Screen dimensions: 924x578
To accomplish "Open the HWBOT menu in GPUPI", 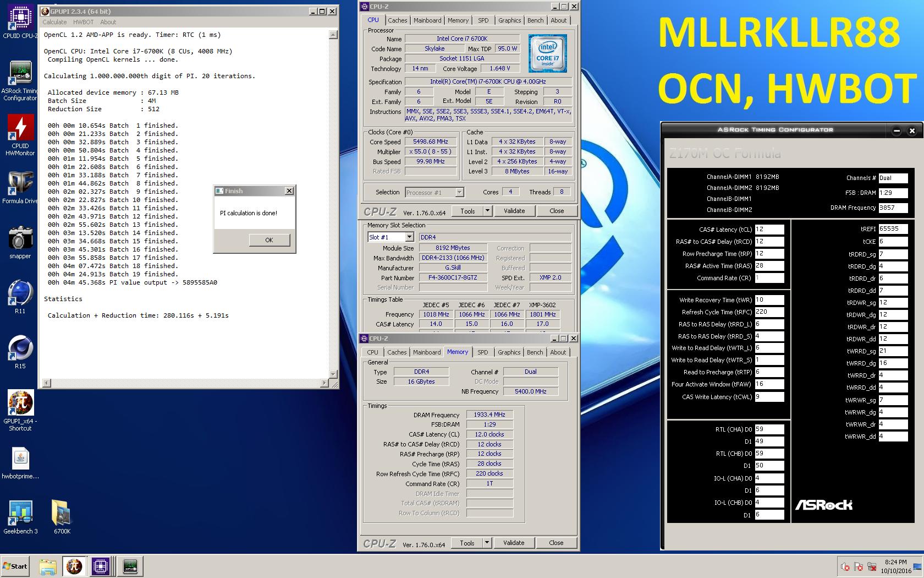I will (x=83, y=22).
